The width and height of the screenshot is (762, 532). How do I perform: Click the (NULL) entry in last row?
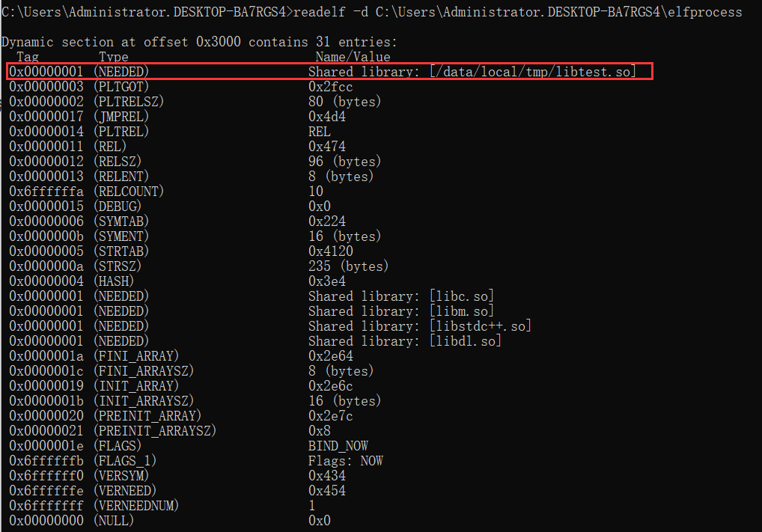[x=113, y=521]
